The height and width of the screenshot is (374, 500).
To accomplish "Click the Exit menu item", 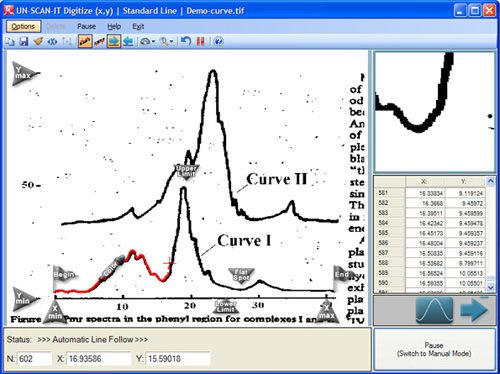I will (x=138, y=26).
